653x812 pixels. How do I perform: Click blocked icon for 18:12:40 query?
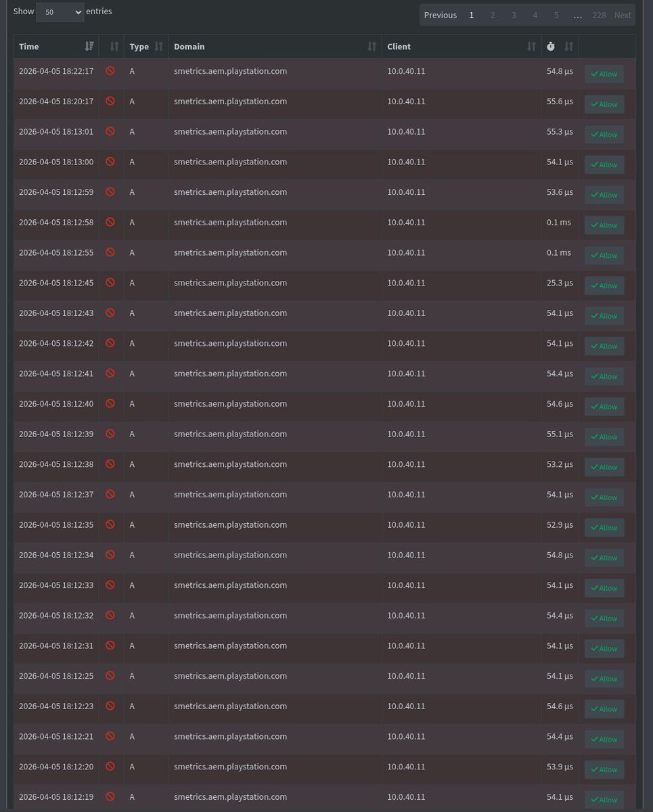click(x=110, y=403)
